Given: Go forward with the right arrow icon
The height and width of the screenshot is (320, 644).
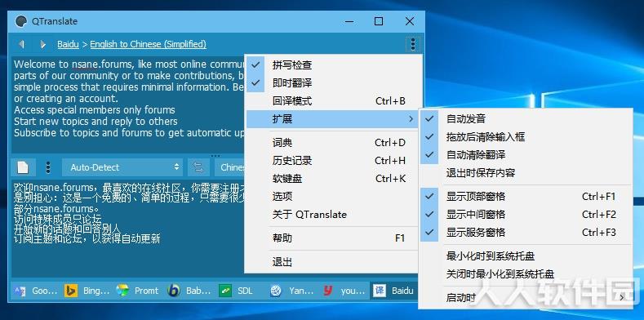Looking at the screenshot, I should pos(42,44).
